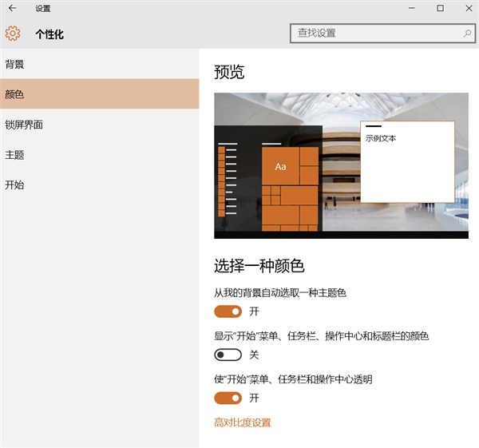The image size is (479, 448).
Task: Click the 选择一种颜色 heading
Action: tap(259, 266)
